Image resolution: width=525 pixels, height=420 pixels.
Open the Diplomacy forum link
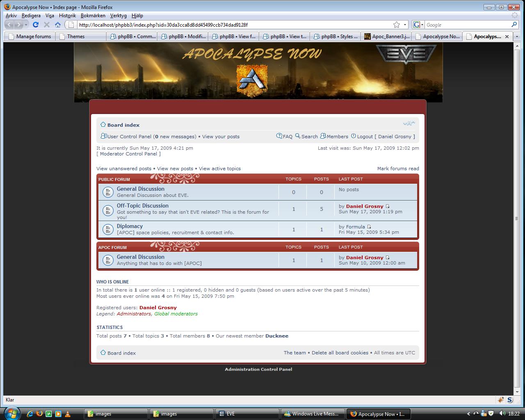click(130, 226)
